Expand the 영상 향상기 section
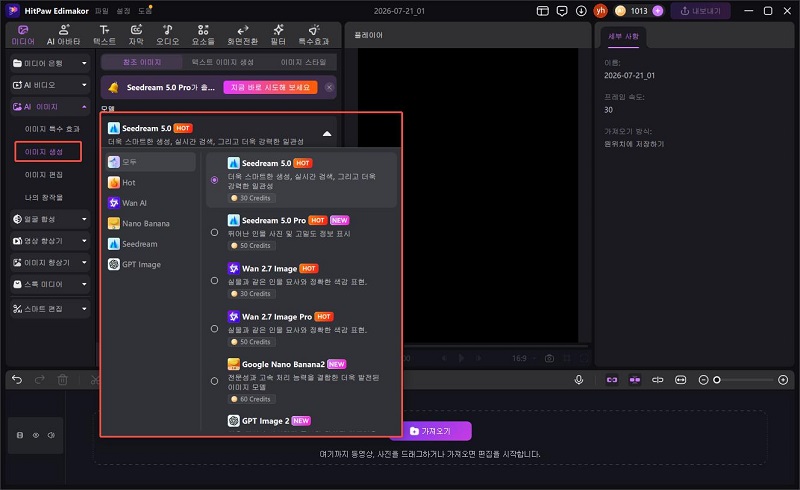Viewport: 800px width, 490px height. click(50, 240)
